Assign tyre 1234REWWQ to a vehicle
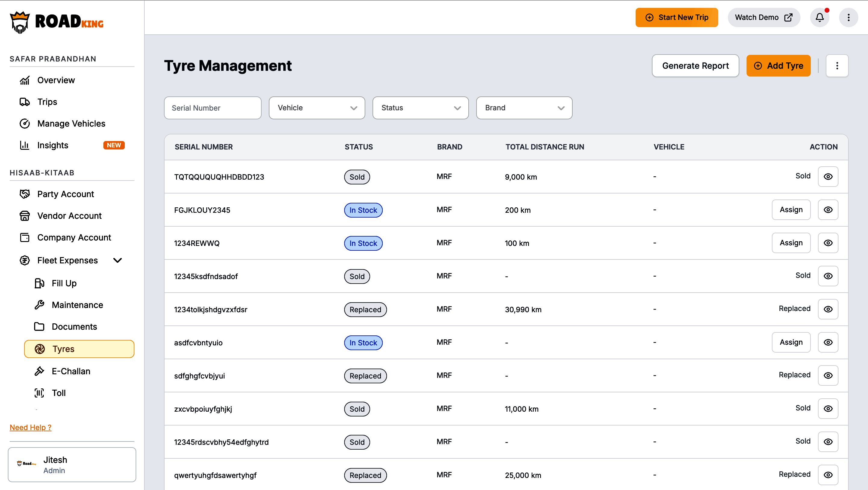The height and width of the screenshot is (490, 868). point(791,243)
